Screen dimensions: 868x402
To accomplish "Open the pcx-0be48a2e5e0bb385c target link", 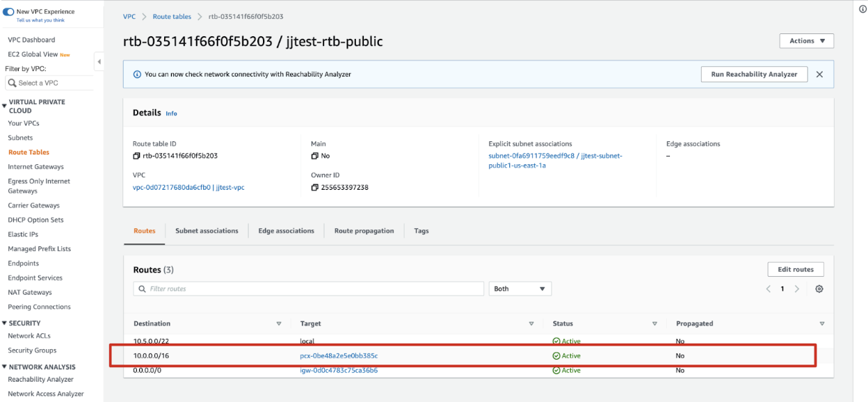I will [339, 356].
